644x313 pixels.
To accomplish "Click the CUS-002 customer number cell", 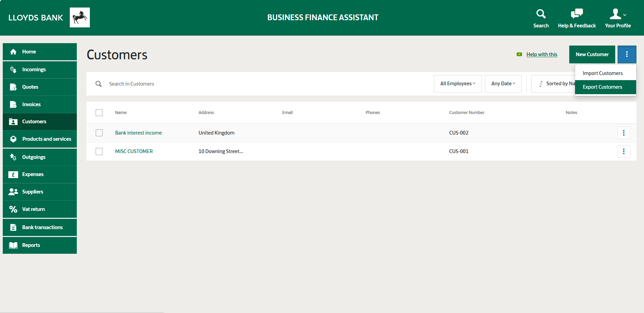I will tap(459, 133).
